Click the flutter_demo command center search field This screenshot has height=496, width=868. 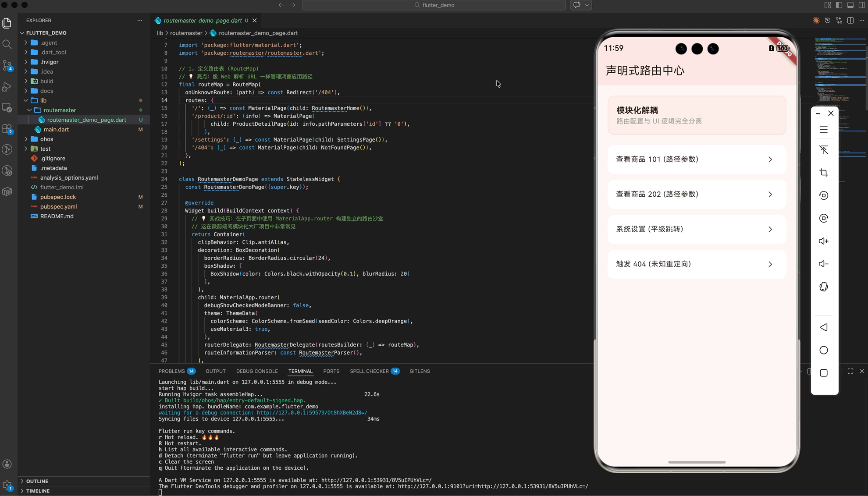pyautogui.click(x=434, y=5)
